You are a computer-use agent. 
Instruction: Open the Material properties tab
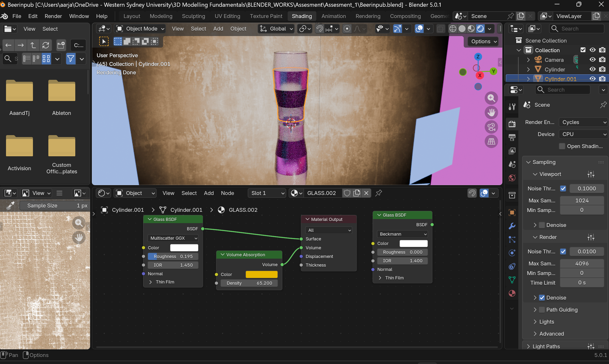(512, 293)
